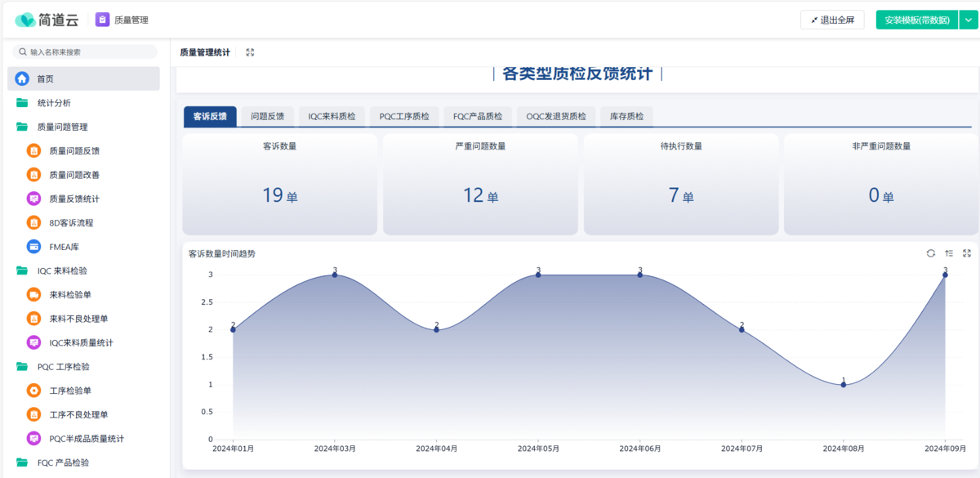The image size is (980, 478).
Task: Click the sidebar name search field
Action: 85,51
